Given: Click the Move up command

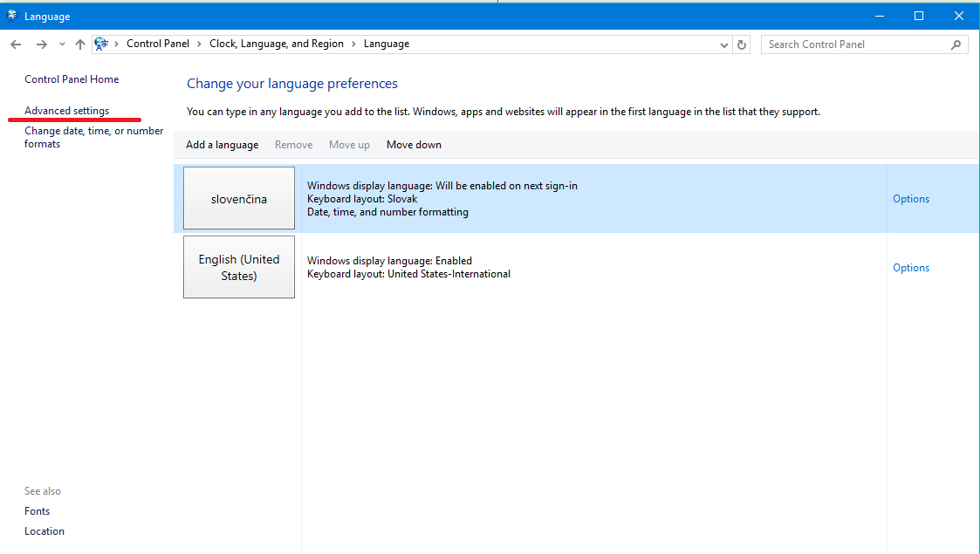Looking at the screenshot, I should pos(349,145).
